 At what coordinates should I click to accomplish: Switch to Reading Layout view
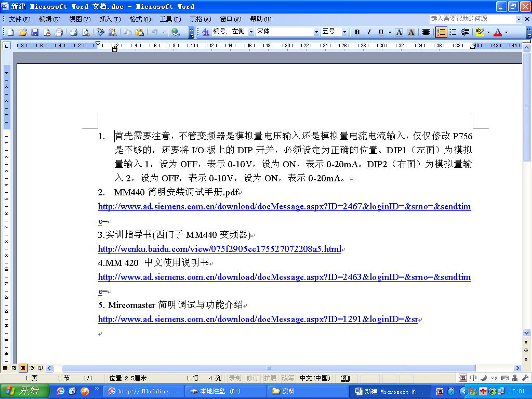click(41, 368)
